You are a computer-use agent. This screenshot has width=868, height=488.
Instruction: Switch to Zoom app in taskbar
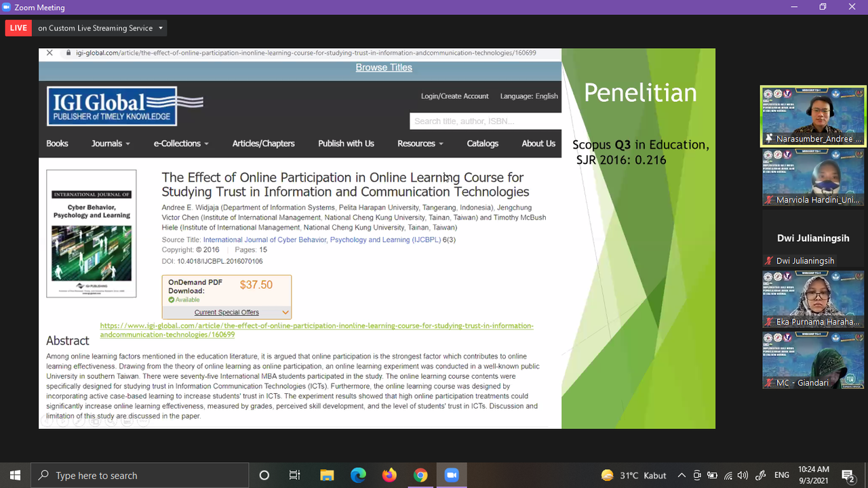click(452, 475)
